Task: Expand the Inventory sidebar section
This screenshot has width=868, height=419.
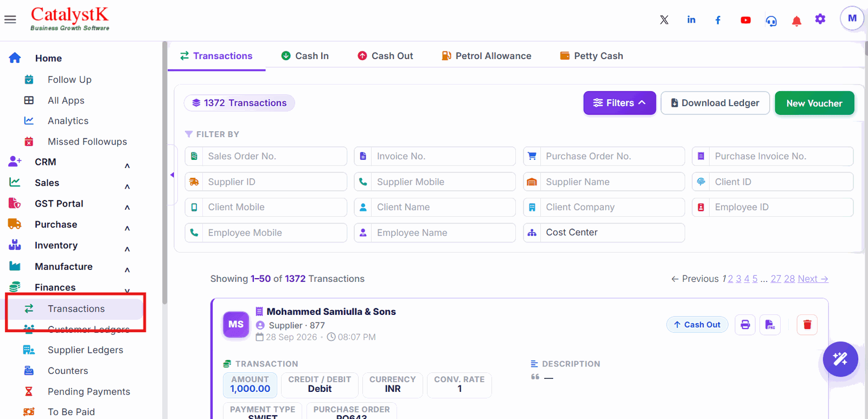Action: tap(127, 249)
